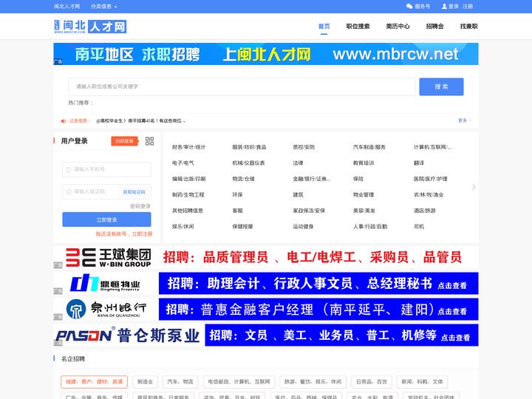532x399 pixels.
Task: Open the 制药/生物工程 category
Action: (188, 195)
